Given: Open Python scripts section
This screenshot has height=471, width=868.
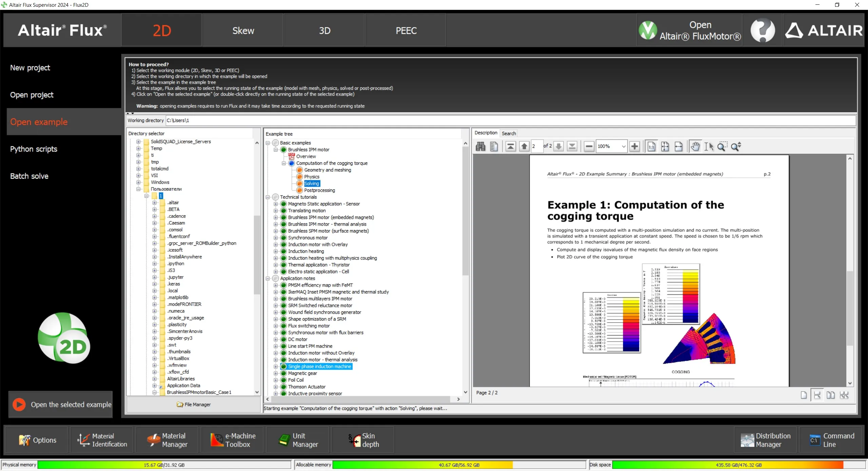Looking at the screenshot, I should coord(34,149).
